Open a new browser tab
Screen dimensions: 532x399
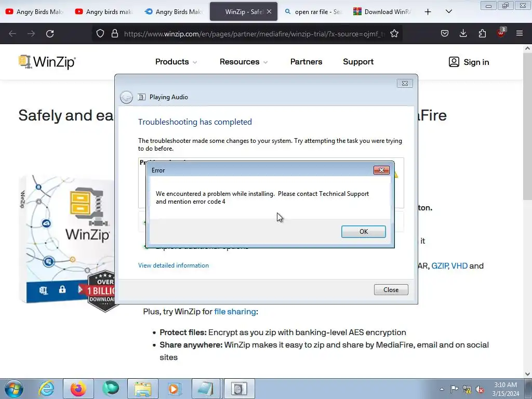click(428, 11)
